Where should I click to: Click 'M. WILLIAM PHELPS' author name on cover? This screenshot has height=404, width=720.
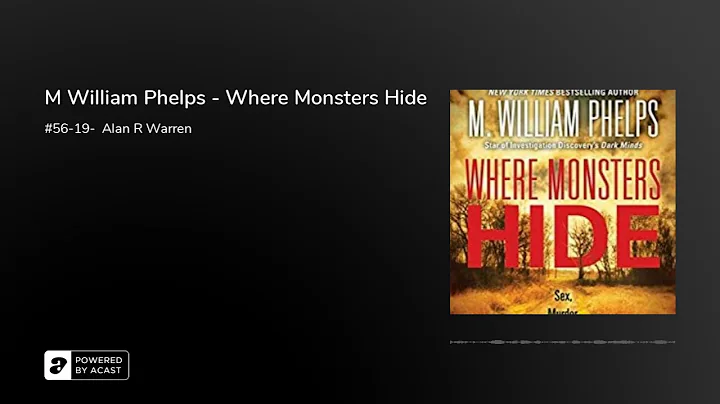(563, 118)
